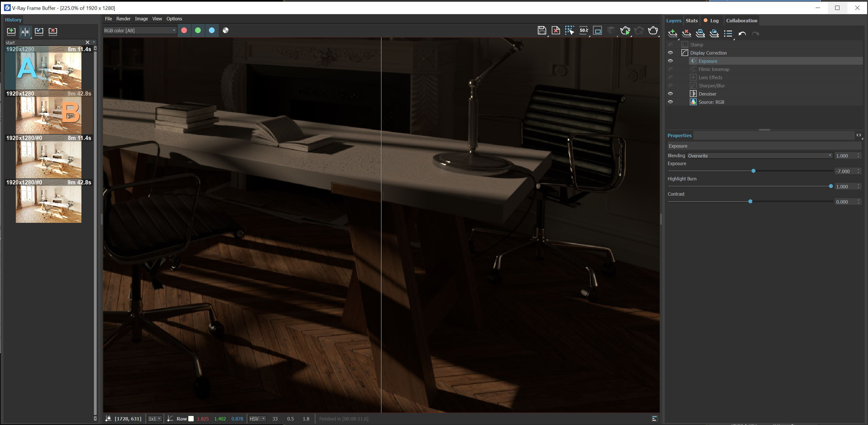Click the Exposure layer name field
The height and width of the screenshot is (425, 868).
[x=764, y=146]
